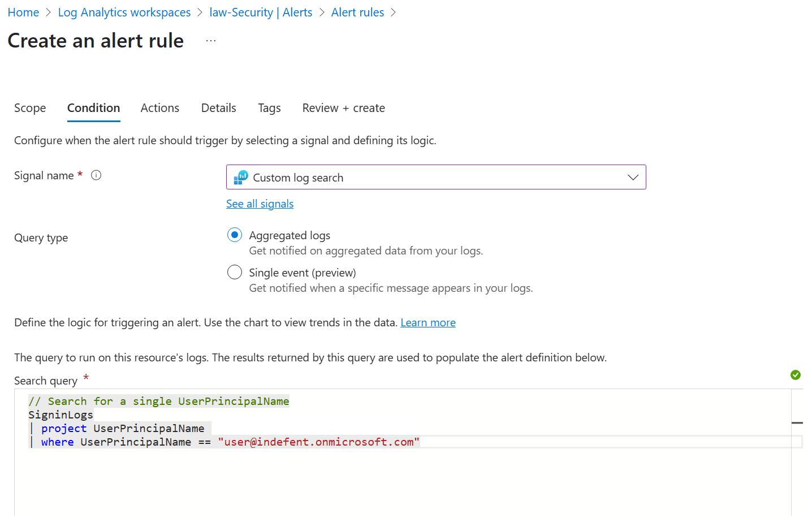Click the Signal name info icon

96,175
